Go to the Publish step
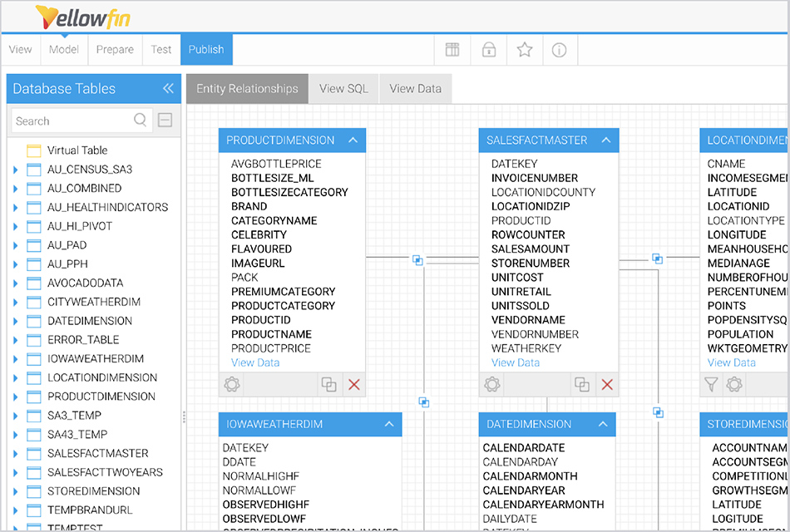The height and width of the screenshot is (532, 790). 206,50
